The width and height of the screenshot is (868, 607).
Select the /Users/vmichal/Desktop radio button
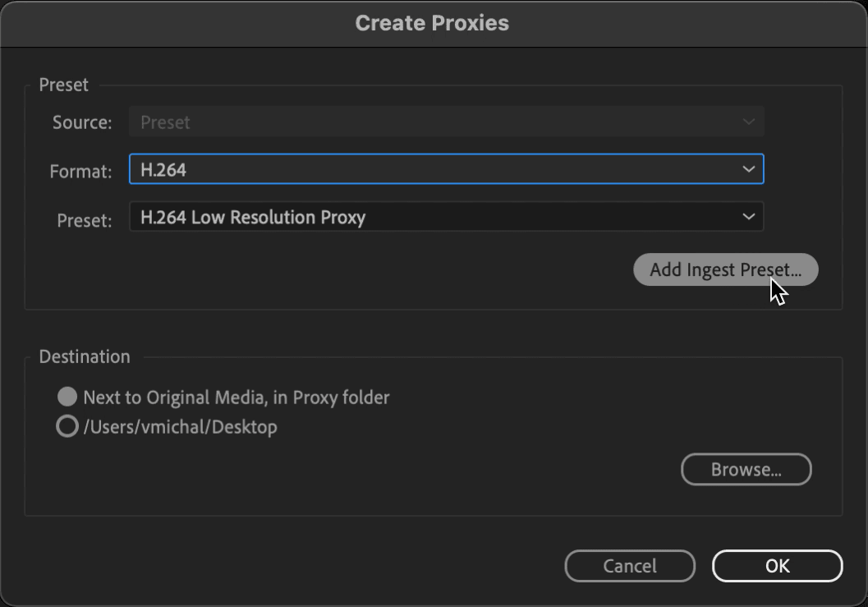67,426
